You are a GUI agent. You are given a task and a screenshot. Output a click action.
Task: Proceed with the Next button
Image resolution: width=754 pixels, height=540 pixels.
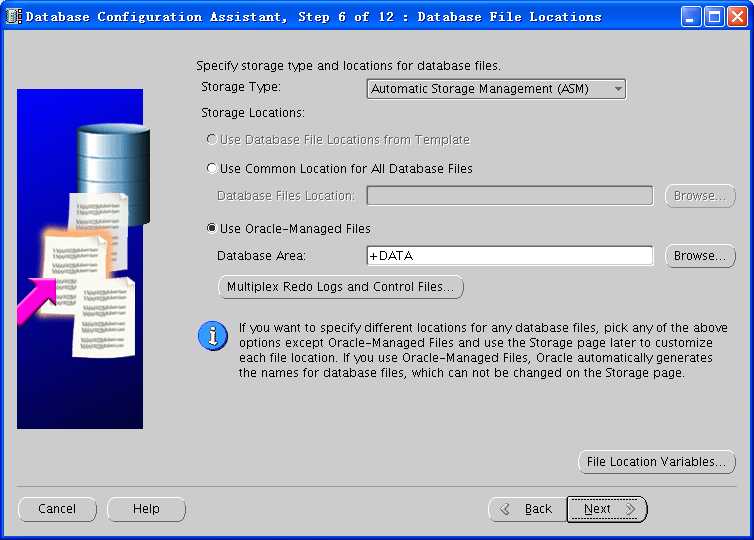[x=607, y=509]
